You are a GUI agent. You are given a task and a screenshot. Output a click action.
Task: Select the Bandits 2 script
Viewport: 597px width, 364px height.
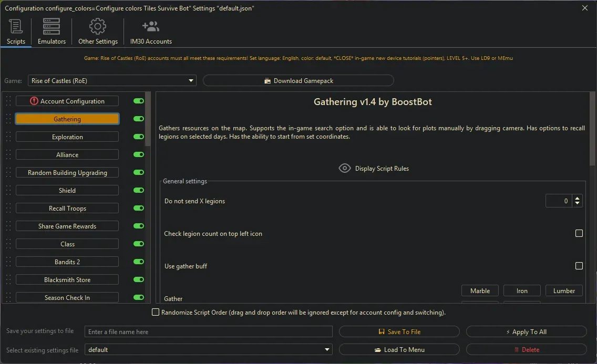coord(67,262)
